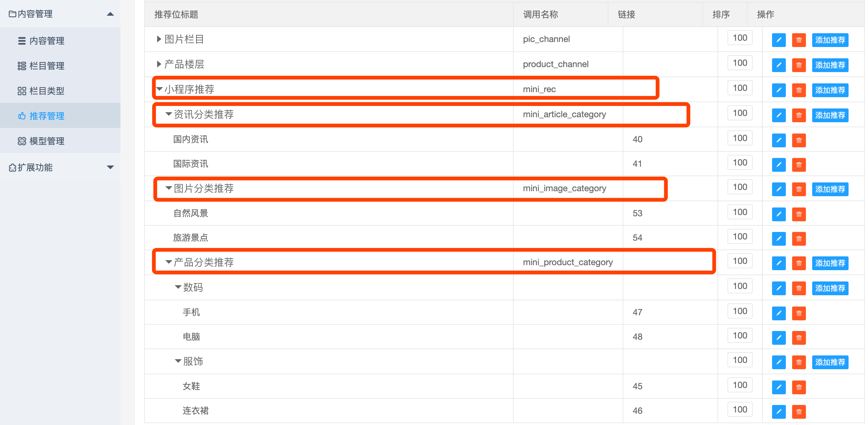
Task: Open 内容管理 submenu item in sidebar
Action: [x=60, y=41]
